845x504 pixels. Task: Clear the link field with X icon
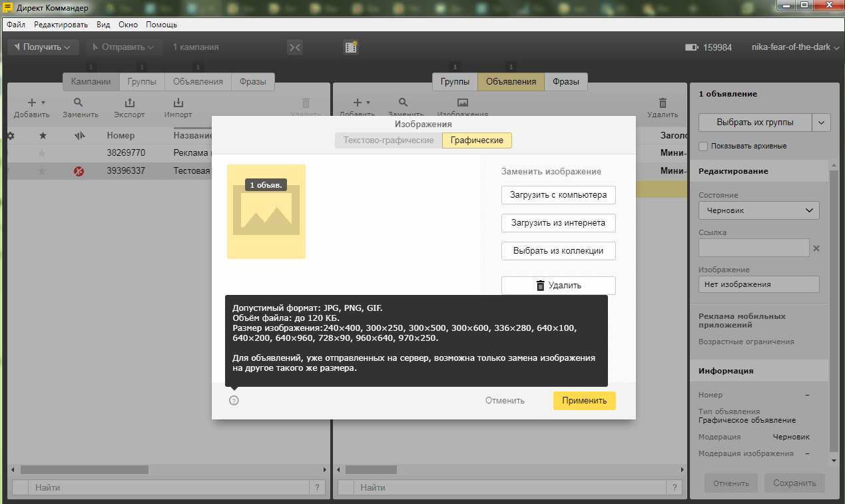pyautogui.click(x=816, y=248)
